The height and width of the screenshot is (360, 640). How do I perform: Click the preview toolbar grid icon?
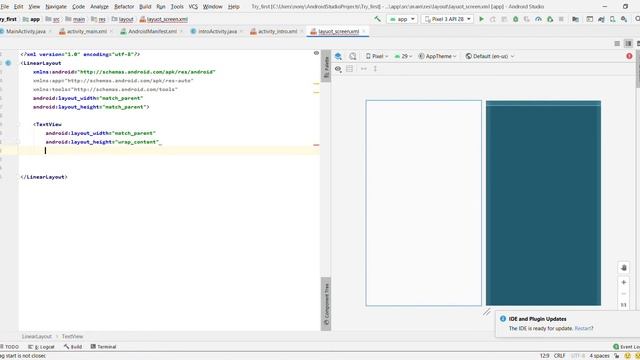click(x=349, y=69)
